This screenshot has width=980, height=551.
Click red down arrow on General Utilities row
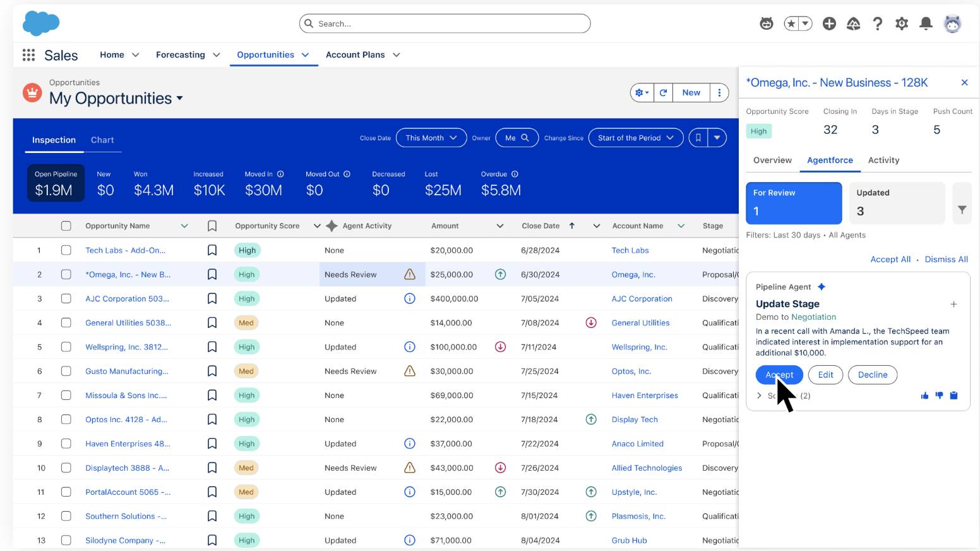(x=591, y=322)
